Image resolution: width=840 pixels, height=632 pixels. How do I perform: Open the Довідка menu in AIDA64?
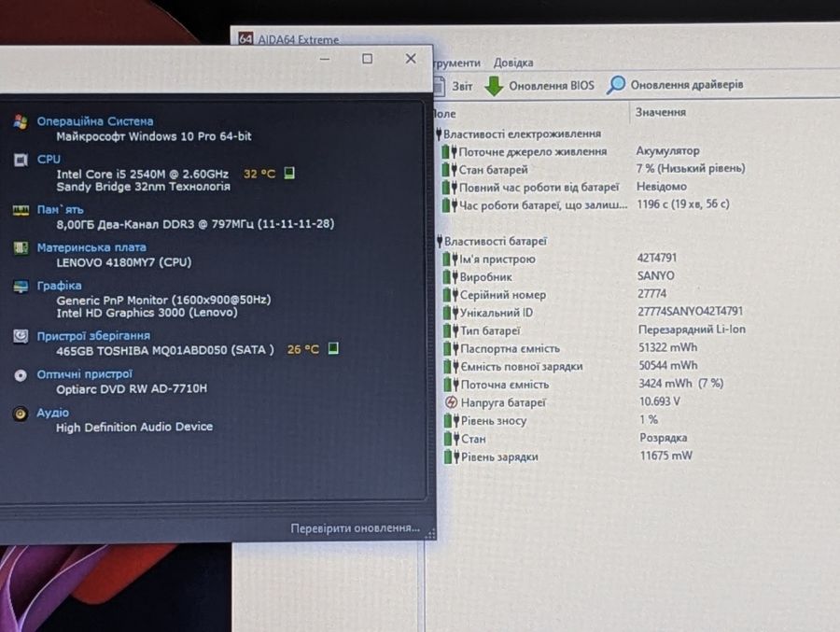(x=513, y=63)
